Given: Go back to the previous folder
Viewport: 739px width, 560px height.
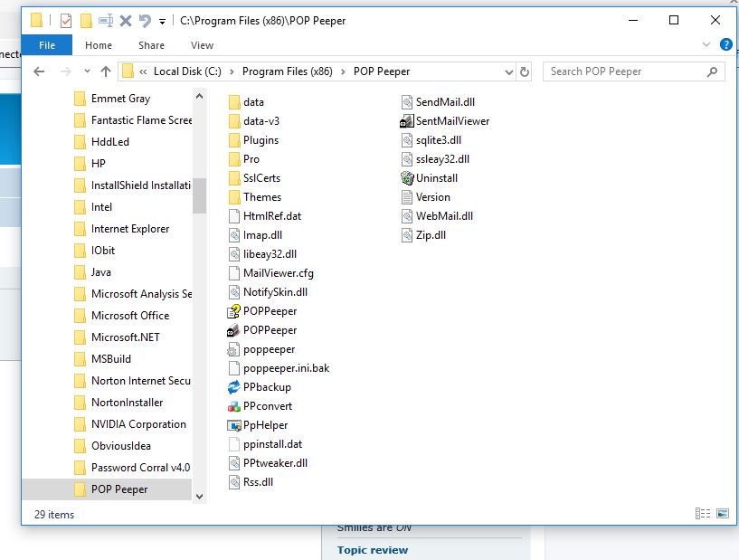Looking at the screenshot, I should coord(39,71).
